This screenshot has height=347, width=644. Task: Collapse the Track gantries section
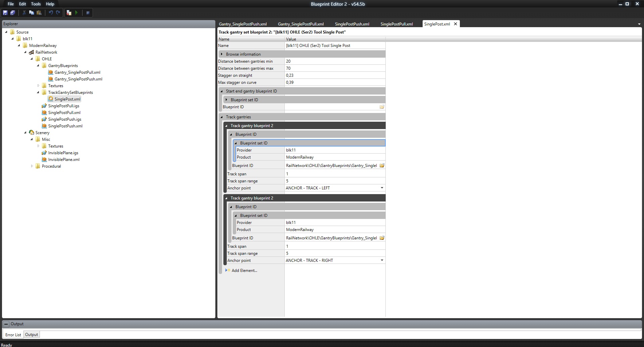(x=222, y=117)
